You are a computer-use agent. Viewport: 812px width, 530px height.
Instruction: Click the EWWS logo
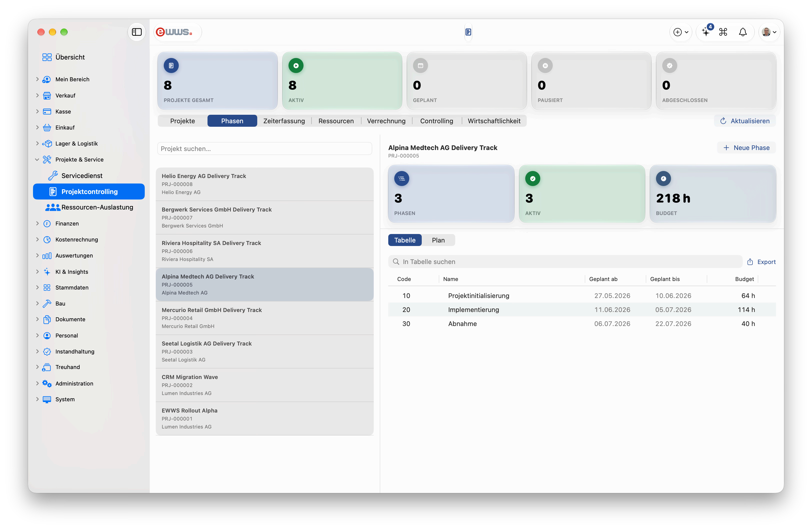pyautogui.click(x=174, y=32)
